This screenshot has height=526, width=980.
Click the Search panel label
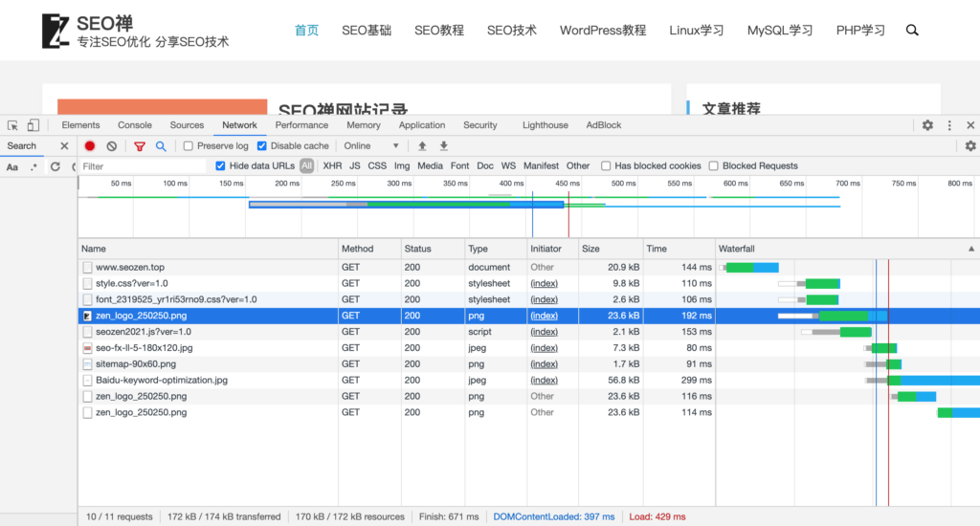pyautogui.click(x=21, y=145)
